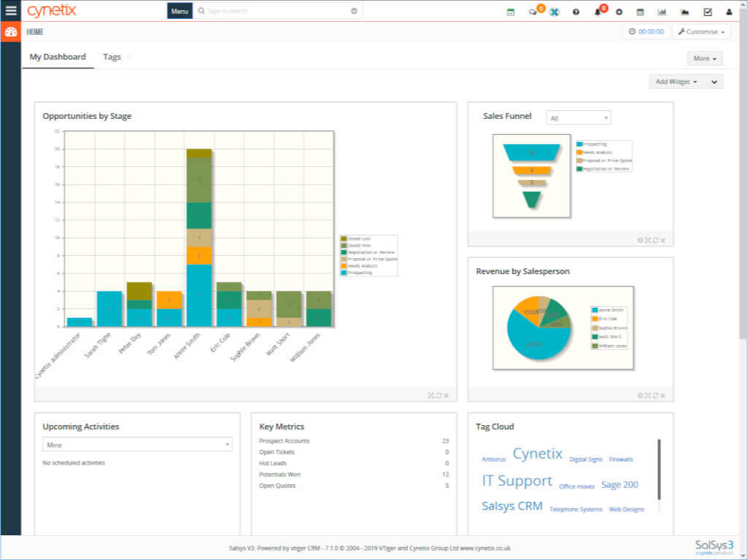Screen dimensions: 748x560
Task: Open the 'Salsys CRM' tag
Action: pyautogui.click(x=512, y=505)
